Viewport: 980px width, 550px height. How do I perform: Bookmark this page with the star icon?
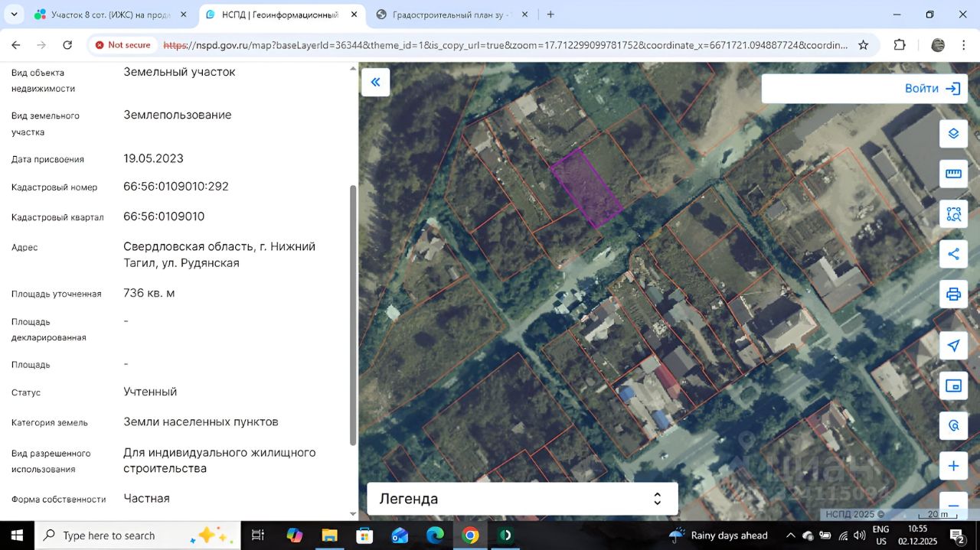pos(863,45)
